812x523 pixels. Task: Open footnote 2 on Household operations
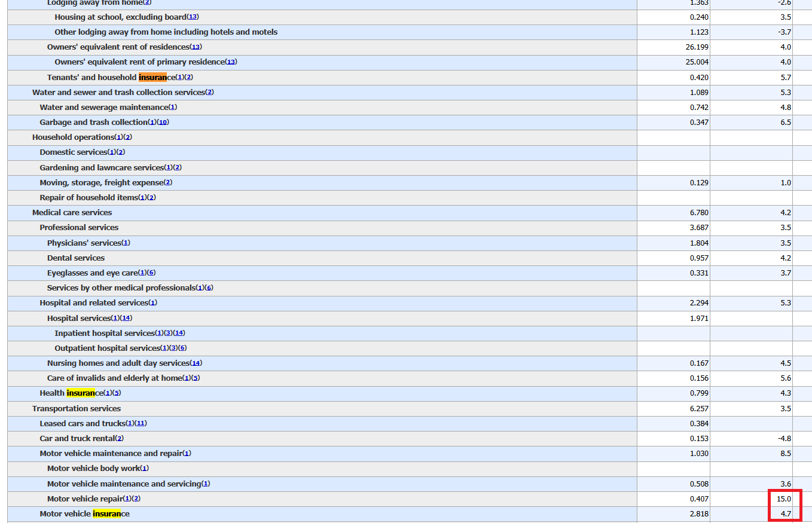[127, 137]
